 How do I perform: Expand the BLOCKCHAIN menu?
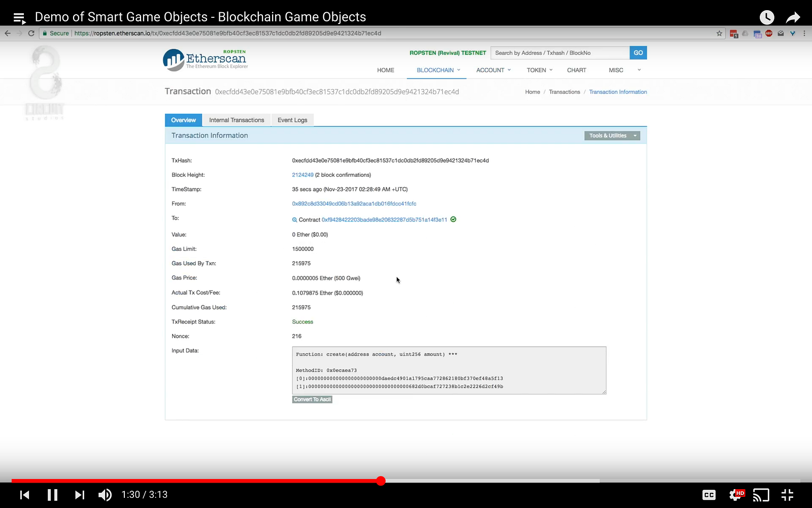(438, 70)
